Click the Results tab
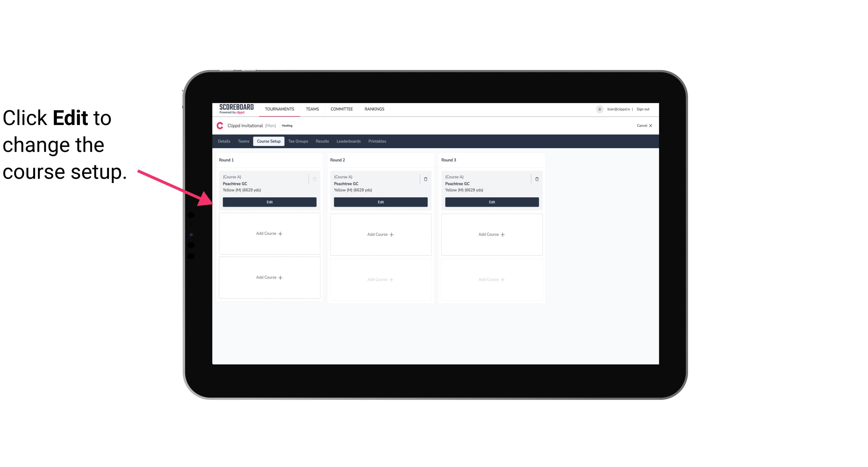This screenshot has height=467, width=868. pyautogui.click(x=322, y=141)
